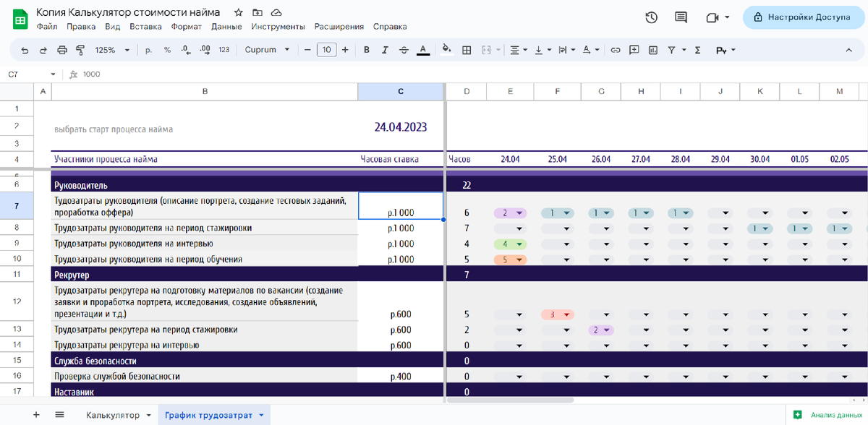The height and width of the screenshot is (425, 868).
Task: Click the font size field showing 10
Action: [x=326, y=50]
